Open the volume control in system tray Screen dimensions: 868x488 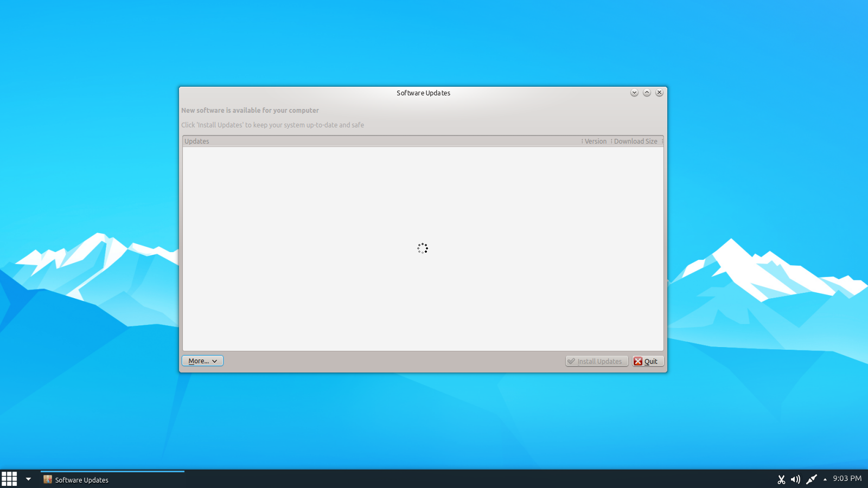click(795, 479)
